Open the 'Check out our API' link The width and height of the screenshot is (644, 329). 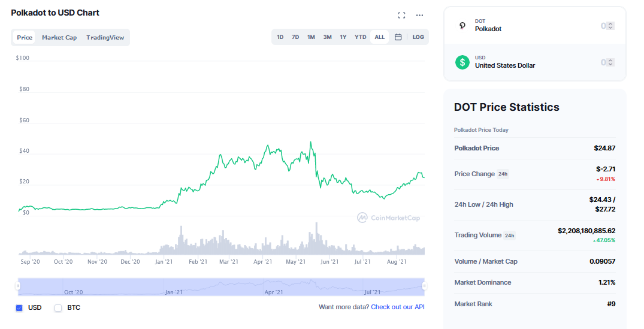[398, 307]
